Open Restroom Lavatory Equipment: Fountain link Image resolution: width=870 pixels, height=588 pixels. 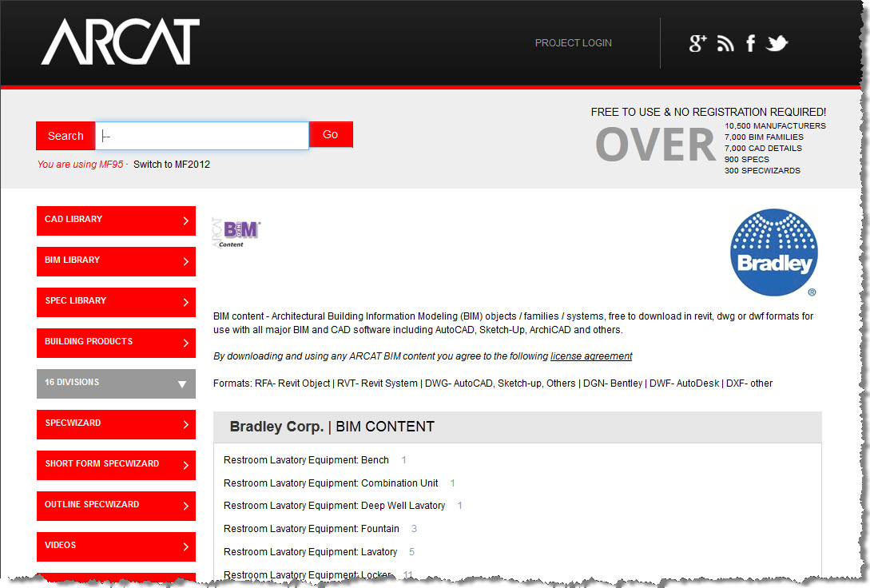pos(312,529)
